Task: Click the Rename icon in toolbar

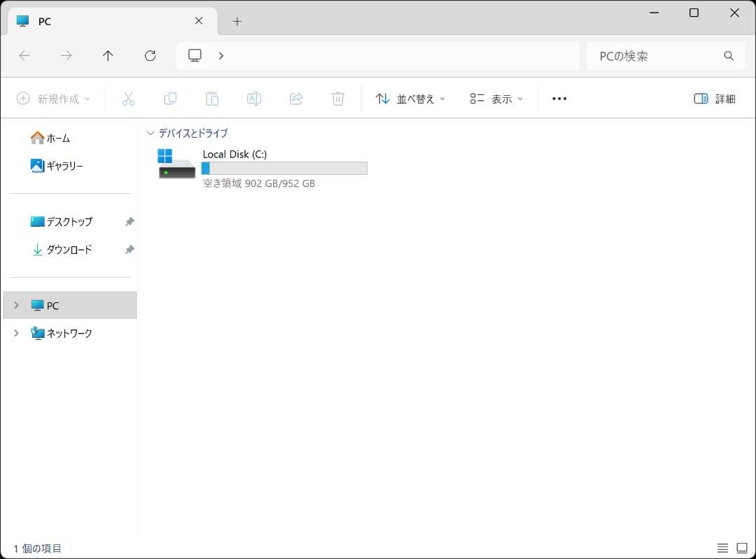Action: [254, 99]
